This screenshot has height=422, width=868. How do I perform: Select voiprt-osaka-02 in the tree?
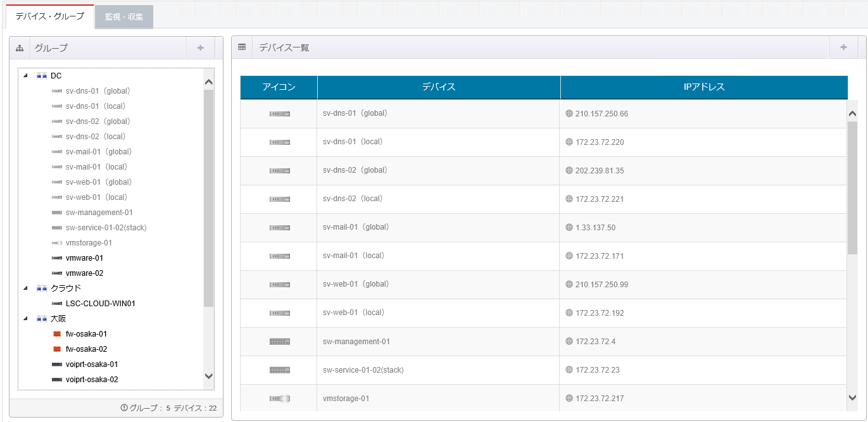click(x=92, y=380)
